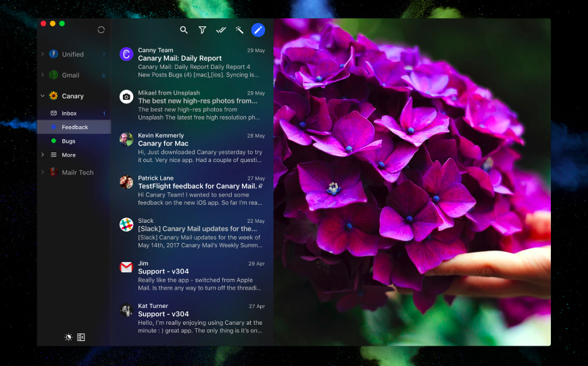Click the sync refresh icon

tap(101, 30)
